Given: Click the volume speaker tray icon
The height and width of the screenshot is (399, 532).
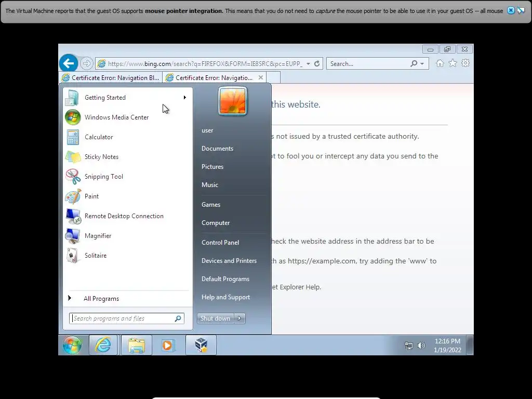Looking at the screenshot, I should pos(421,345).
